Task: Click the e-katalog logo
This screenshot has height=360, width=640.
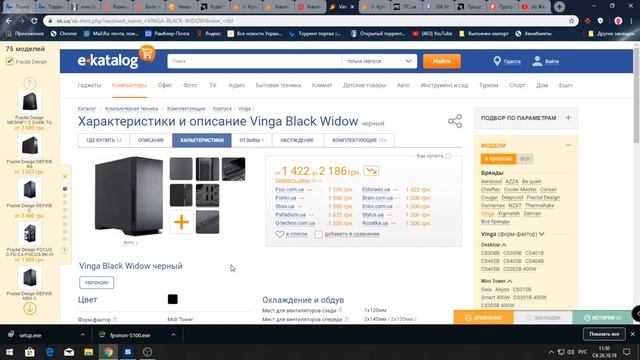Action: [108, 61]
